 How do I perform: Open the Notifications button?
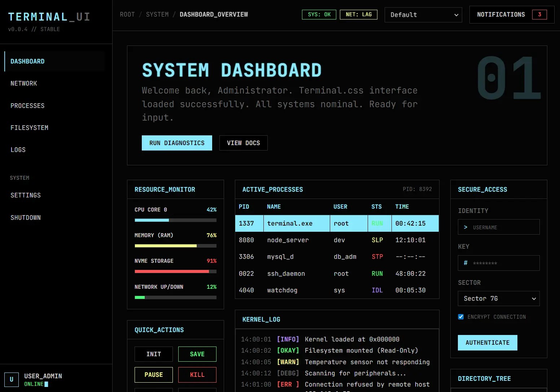512,14
